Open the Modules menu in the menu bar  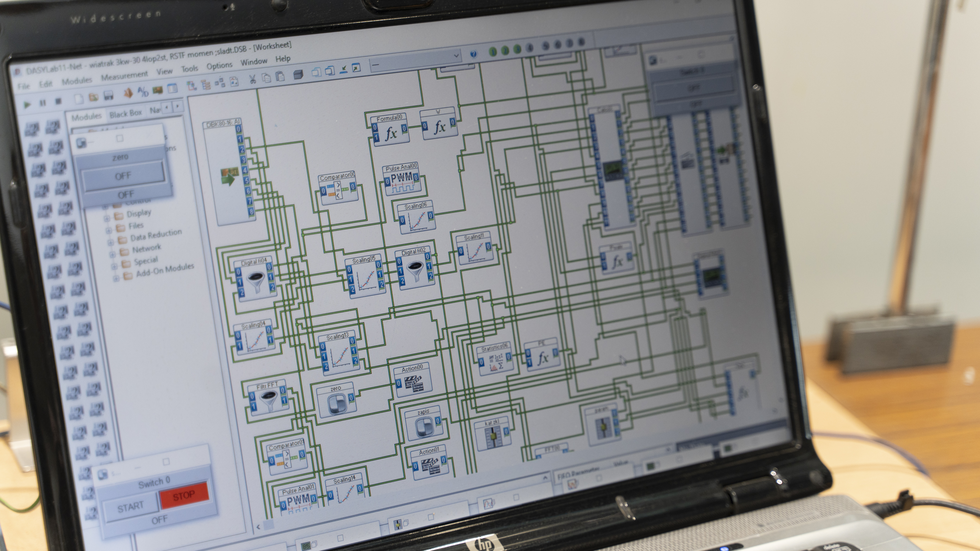[77, 80]
